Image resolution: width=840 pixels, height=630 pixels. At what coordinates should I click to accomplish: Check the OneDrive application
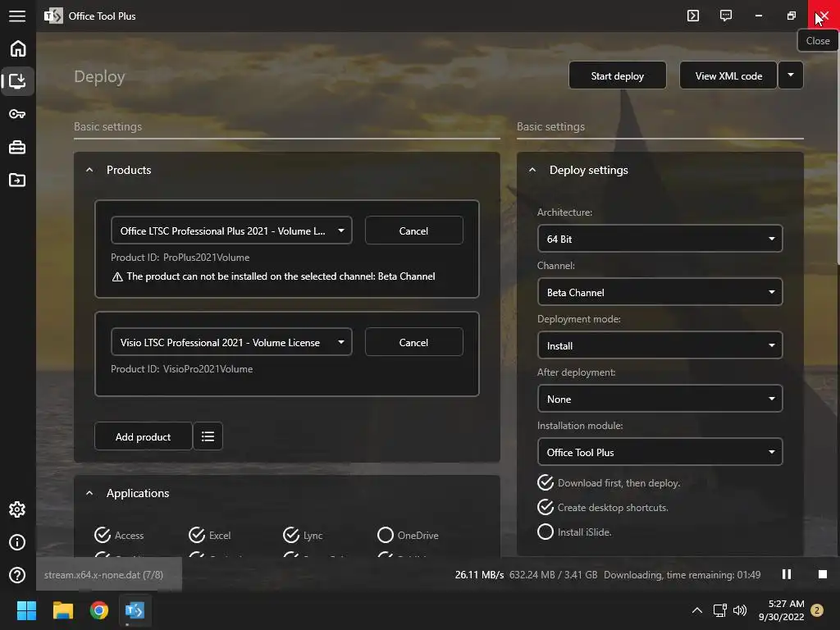click(x=408, y=535)
